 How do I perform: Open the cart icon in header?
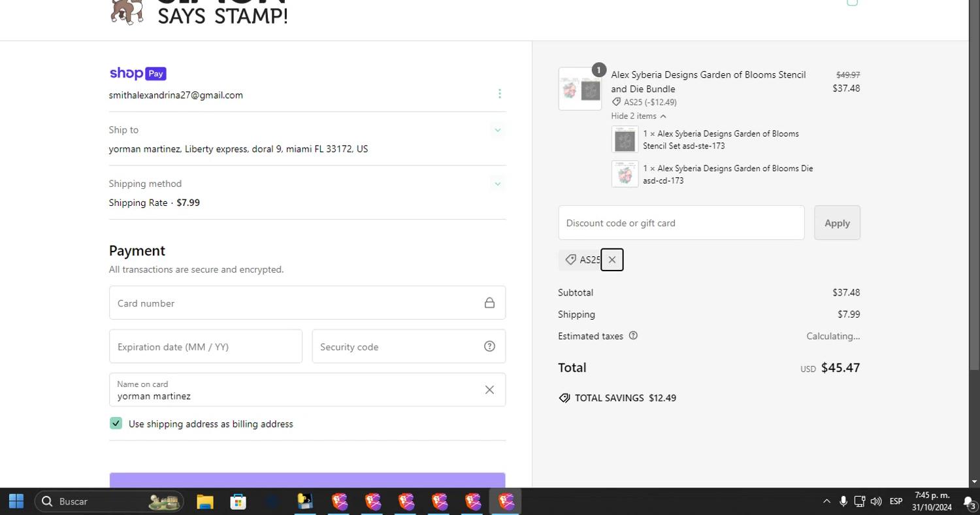coord(852,3)
